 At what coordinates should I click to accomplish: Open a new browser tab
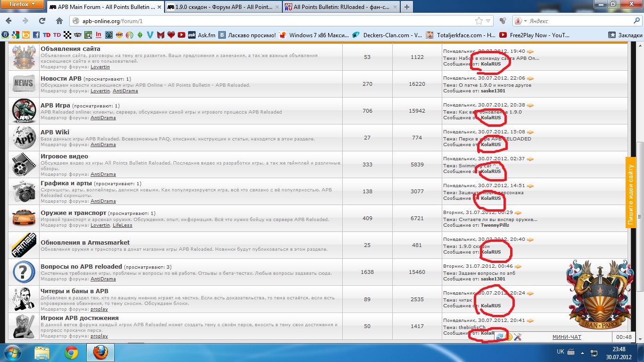click(407, 7)
